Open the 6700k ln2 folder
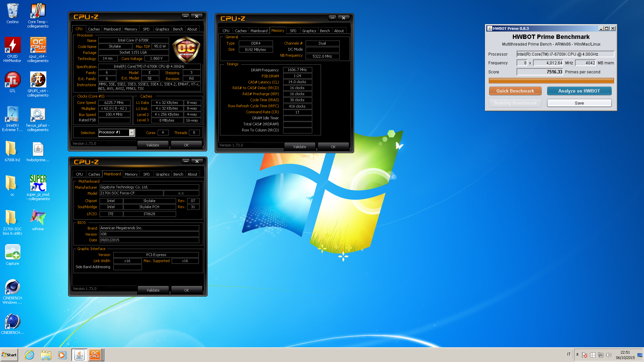 (x=12, y=151)
